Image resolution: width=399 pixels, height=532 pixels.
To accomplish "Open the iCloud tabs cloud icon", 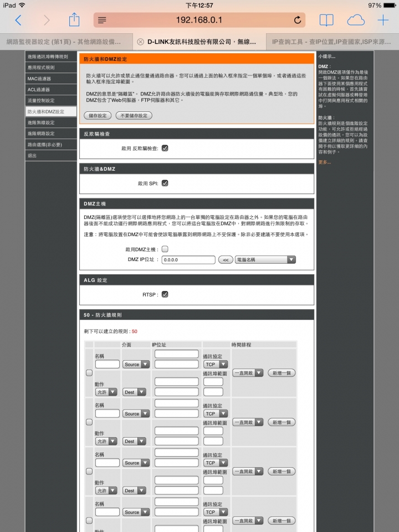I will (x=356, y=21).
